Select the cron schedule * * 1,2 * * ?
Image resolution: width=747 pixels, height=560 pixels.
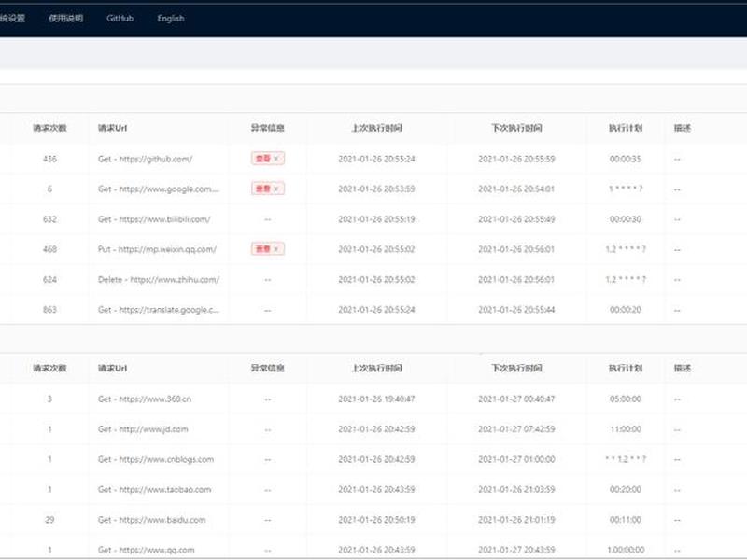(x=626, y=459)
